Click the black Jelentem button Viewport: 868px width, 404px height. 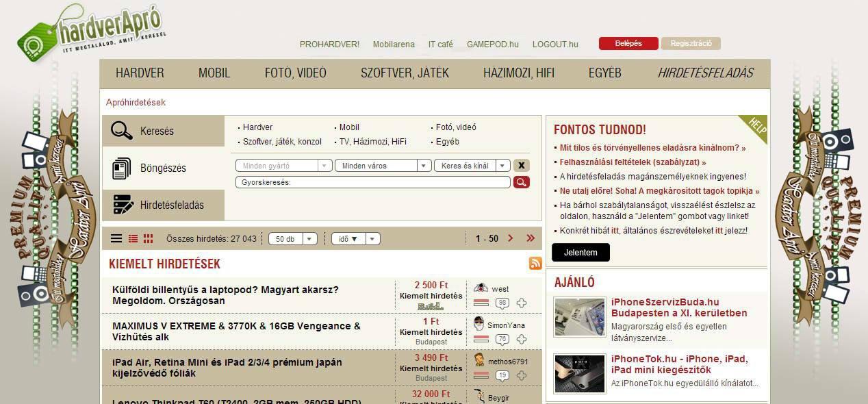tap(580, 253)
